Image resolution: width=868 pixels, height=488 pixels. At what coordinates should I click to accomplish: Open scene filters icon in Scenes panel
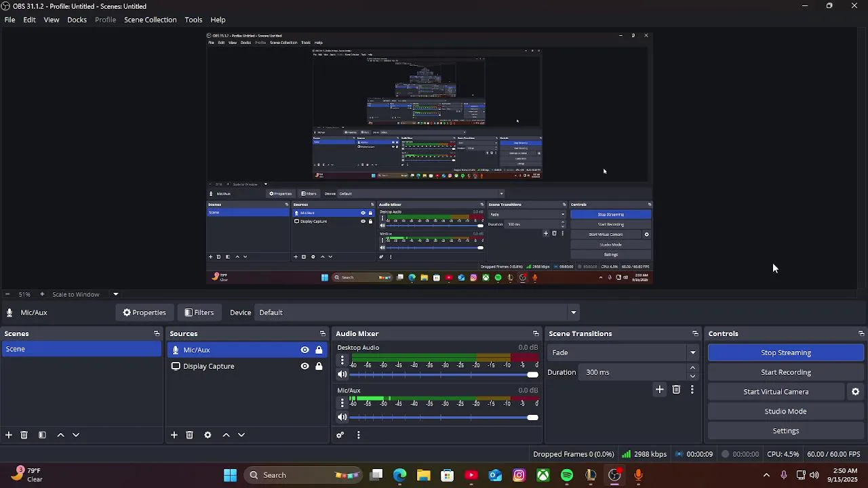coord(42,435)
